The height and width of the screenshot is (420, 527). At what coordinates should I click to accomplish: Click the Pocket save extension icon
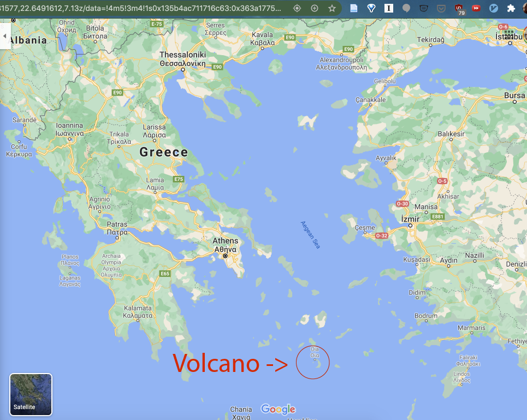(x=441, y=8)
